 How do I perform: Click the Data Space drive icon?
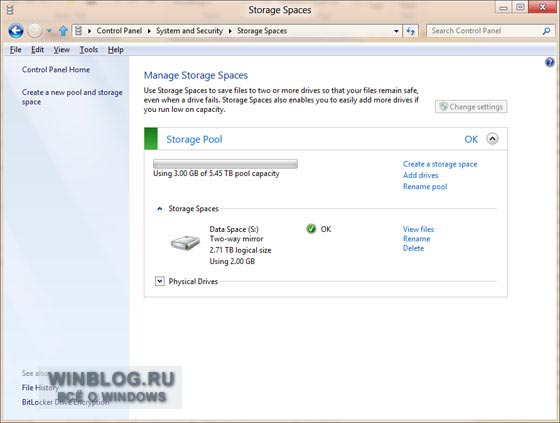click(x=185, y=243)
